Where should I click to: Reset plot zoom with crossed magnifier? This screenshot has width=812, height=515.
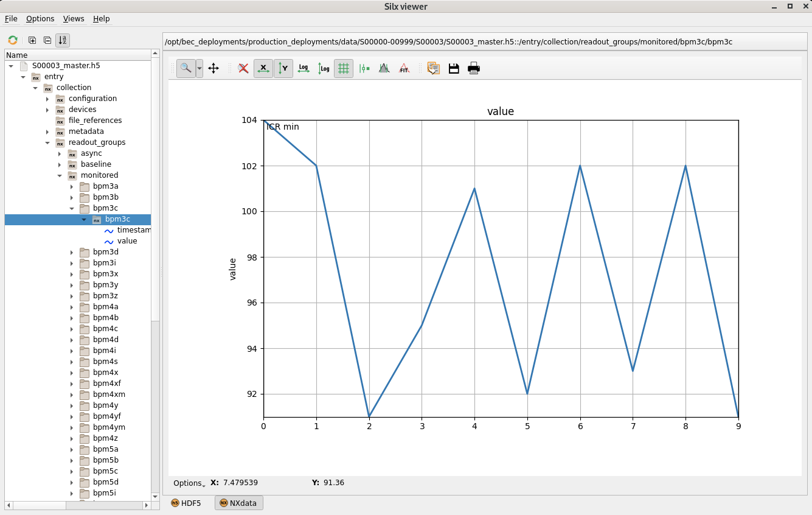[x=243, y=68]
